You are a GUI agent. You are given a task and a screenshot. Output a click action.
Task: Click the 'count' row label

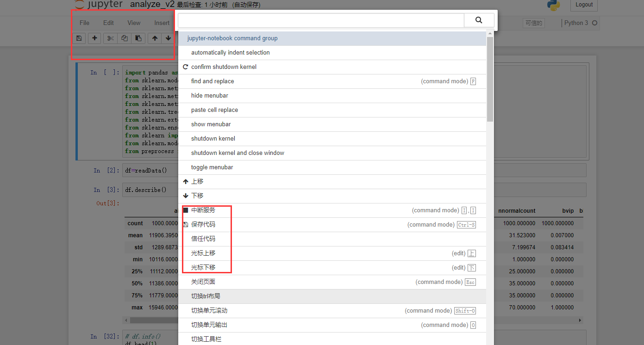(x=135, y=223)
